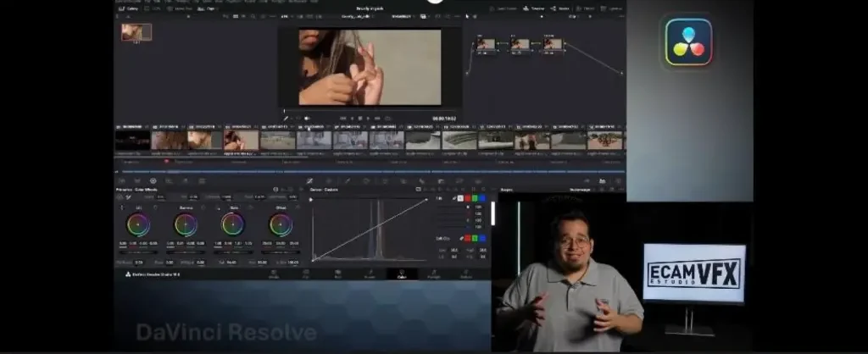The width and height of the screenshot is (868, 354).
Task: Reset the Offset color wheel
Action: coord(298,207)
